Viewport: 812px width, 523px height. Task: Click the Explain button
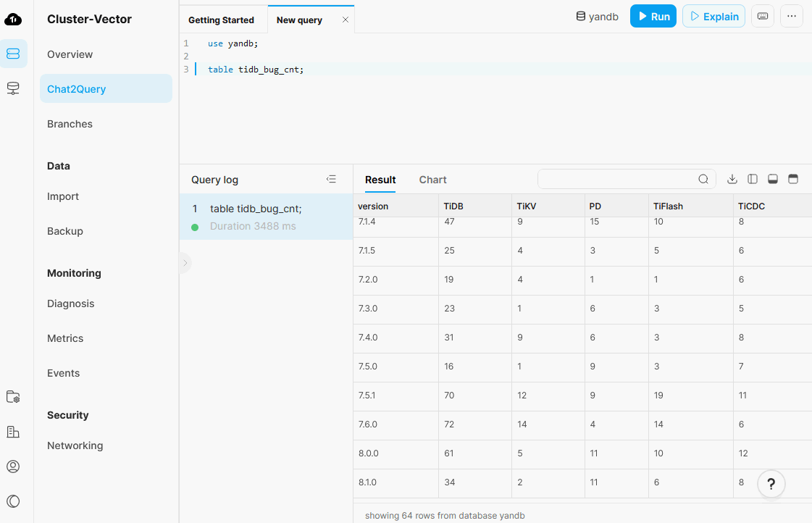coord(713,16)
